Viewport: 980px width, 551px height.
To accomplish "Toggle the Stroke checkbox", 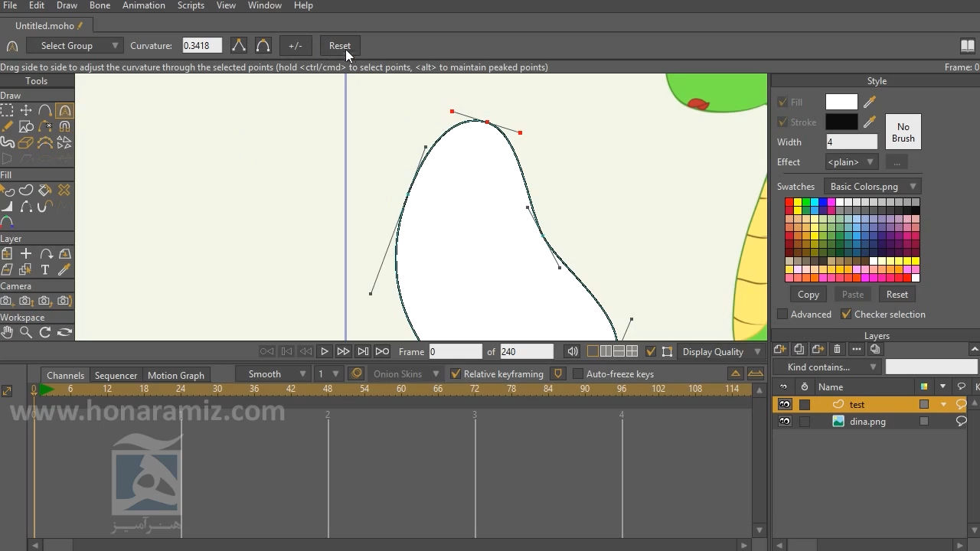I will coord(782,122).
